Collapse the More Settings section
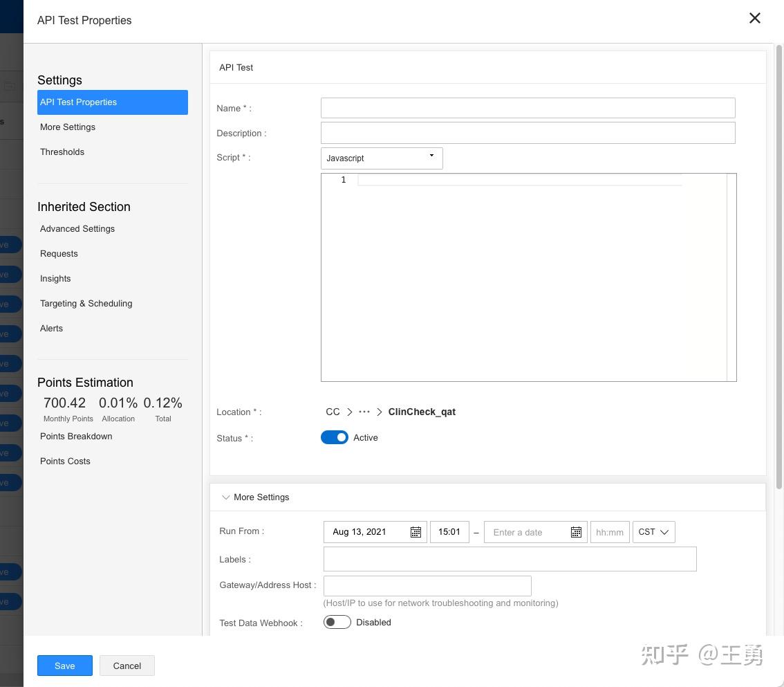This screenshot has height=687, width=784. [x=226, y=497]
